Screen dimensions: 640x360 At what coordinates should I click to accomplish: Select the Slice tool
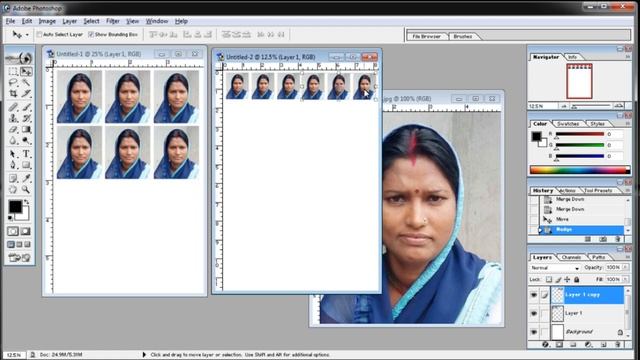click(x=27, y=94)
